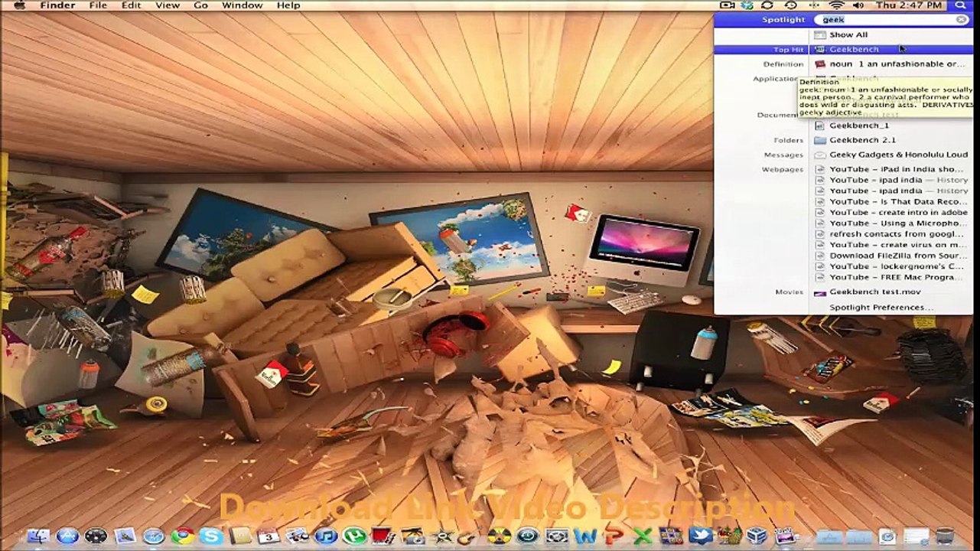Open the View menu
The width and height of the screenshot is (980, 551).
coord(168,5)
